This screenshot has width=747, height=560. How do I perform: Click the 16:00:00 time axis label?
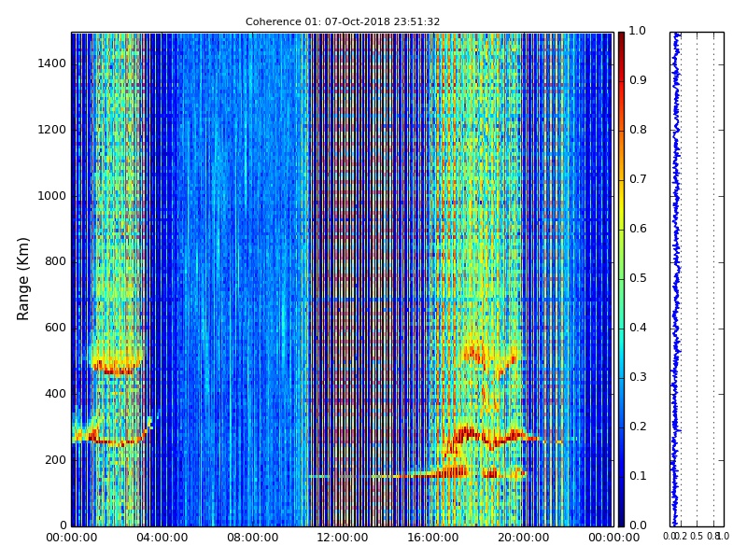pyautogui.click(x=433, y=539)
